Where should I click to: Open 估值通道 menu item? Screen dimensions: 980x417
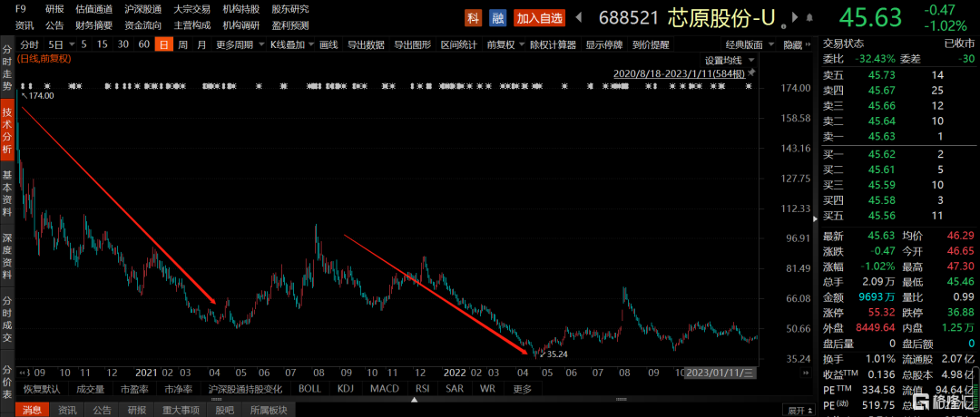(93, 9)
